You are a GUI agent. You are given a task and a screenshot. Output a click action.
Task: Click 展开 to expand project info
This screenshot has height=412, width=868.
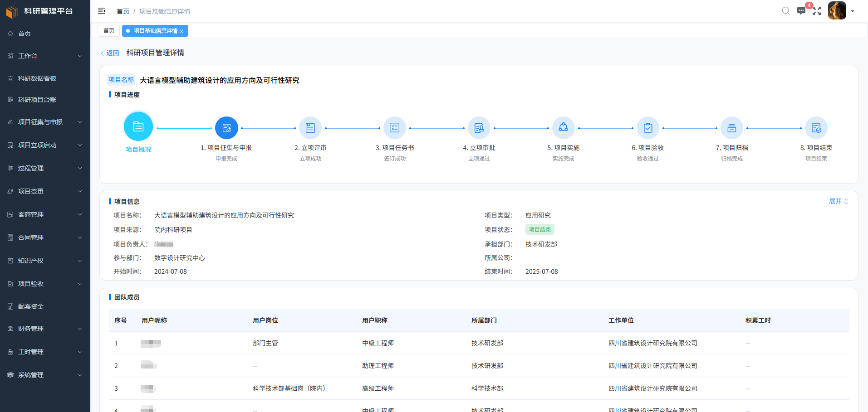(839, 201)
